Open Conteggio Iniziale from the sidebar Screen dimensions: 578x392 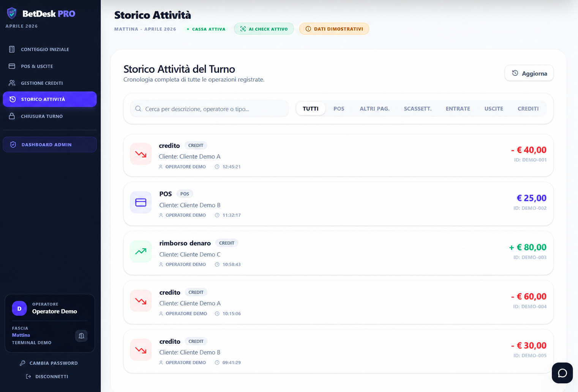[49, 49]
